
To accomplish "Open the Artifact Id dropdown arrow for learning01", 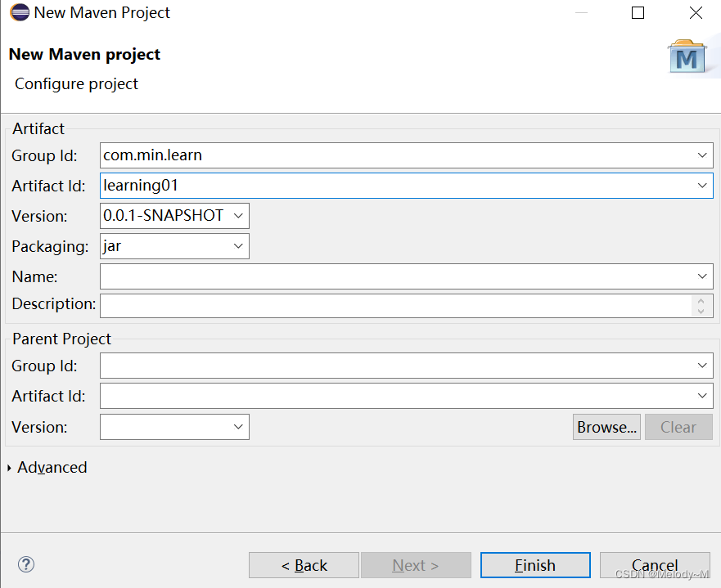I will (701, 186).
